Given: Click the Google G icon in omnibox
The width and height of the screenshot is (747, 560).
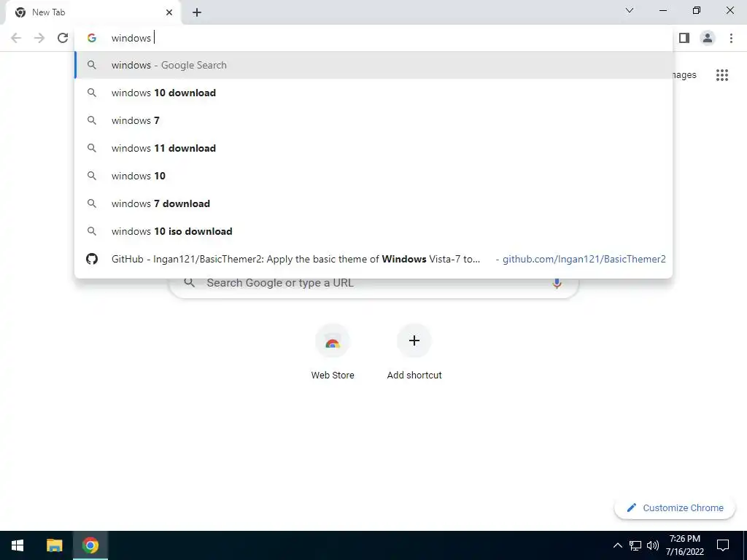Looking at the screenshot, I should [x=92, y=38].
